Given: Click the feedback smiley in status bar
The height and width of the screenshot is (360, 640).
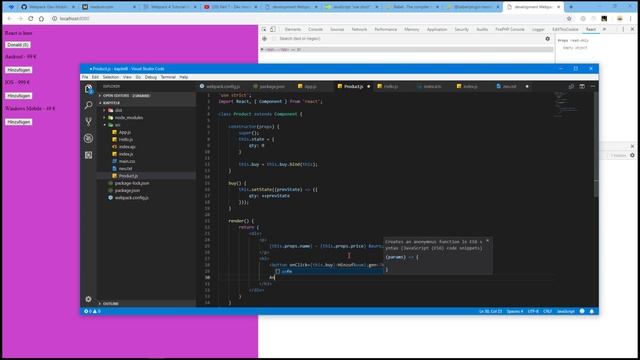Looking at the screenshot, I should [x=582, y=311].
